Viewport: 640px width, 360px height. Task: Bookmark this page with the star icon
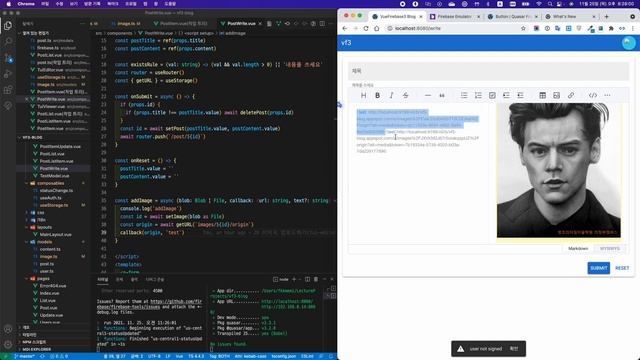pyautogui.click(x=523, y=29)
